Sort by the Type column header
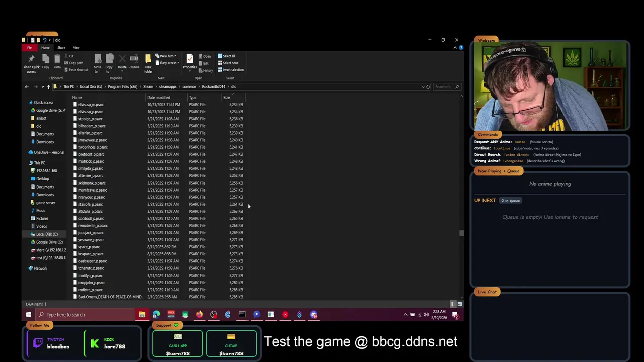Viewport: 644px width, 362px height. tap(204, 98)
